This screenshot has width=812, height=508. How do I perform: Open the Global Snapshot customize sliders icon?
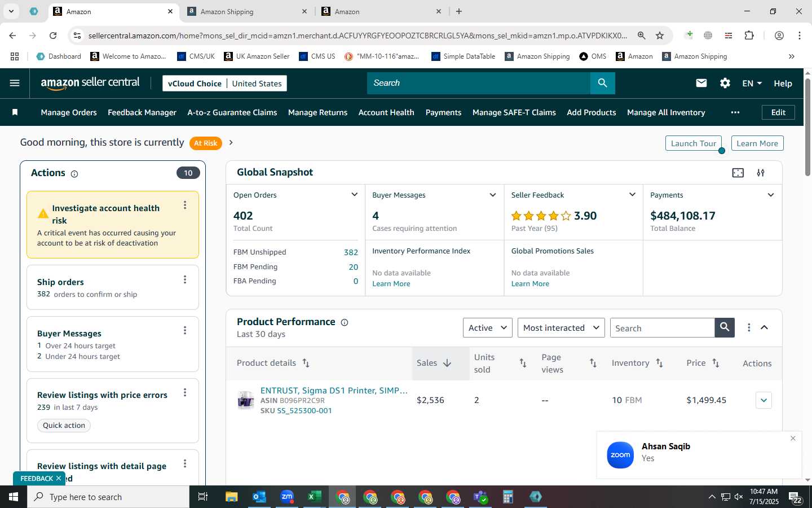pos(761,173)
